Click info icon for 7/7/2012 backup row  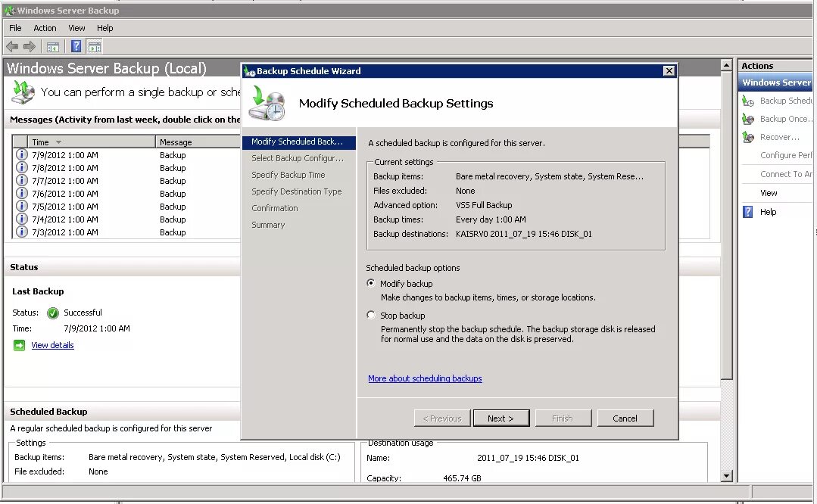[21, 180]
